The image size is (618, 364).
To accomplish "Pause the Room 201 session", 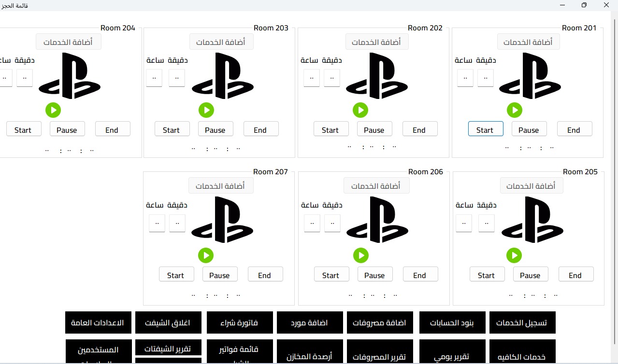I will (x=529, y=129).
